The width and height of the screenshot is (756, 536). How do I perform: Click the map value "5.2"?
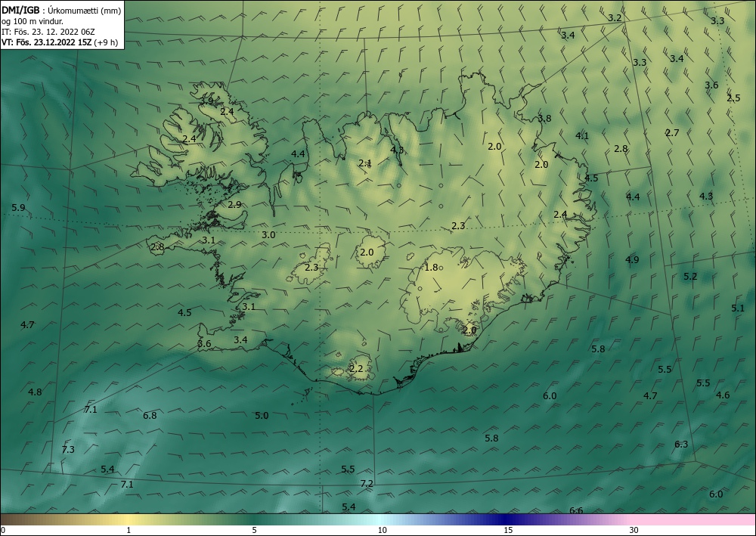(690, 277)
